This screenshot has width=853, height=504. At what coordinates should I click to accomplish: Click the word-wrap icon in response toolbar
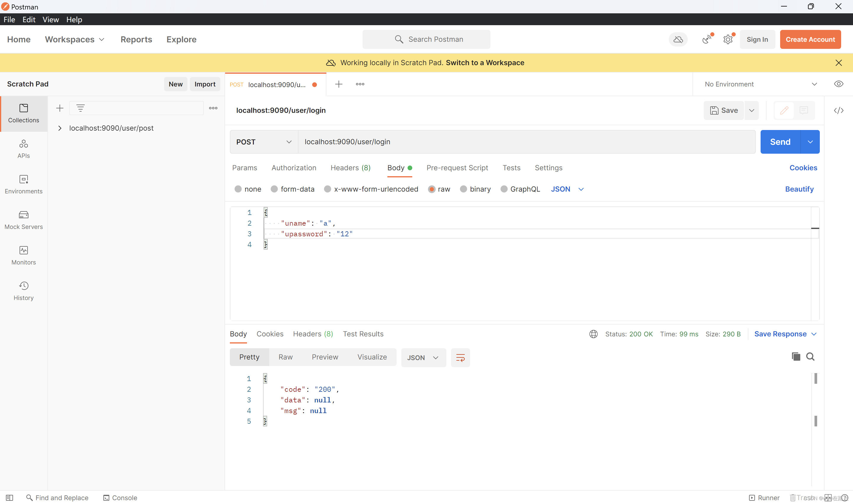(x=460, y=358)
